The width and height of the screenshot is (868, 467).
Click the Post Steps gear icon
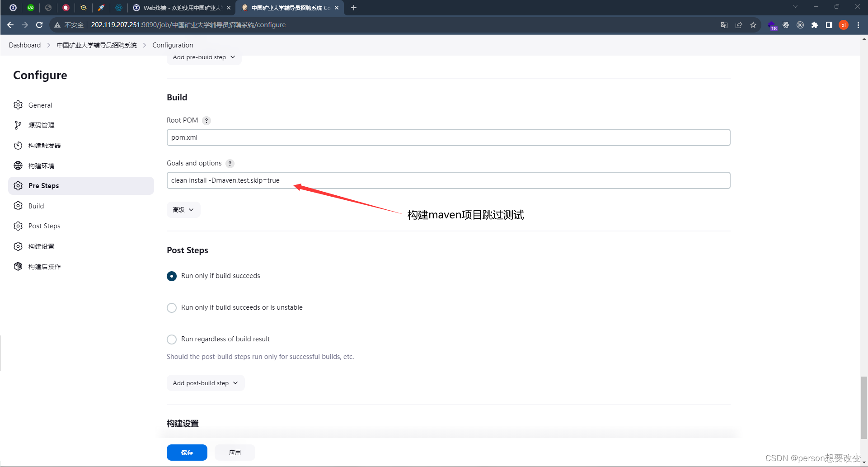[18, 226]
